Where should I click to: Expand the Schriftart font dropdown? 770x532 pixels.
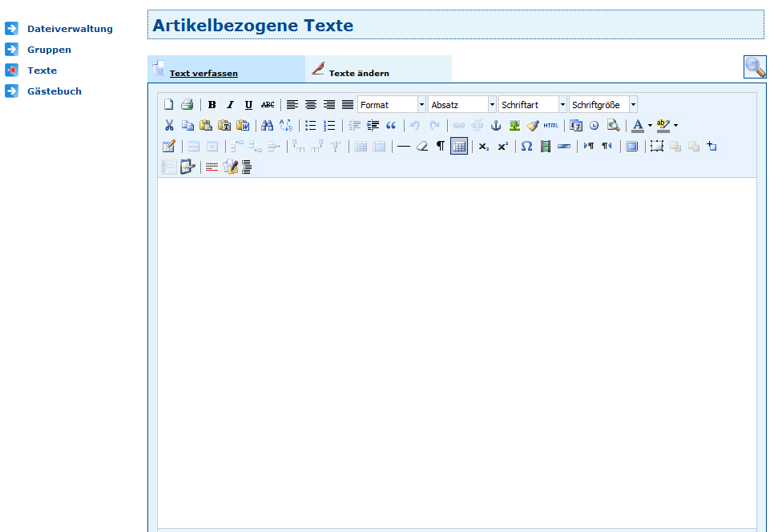point(533,105)
